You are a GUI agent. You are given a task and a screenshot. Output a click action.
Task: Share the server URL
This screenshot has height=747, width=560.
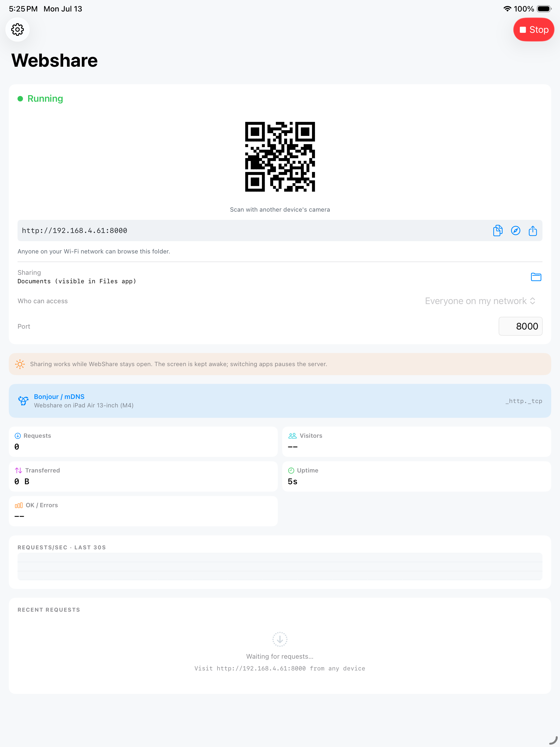[x=533, y=231]
